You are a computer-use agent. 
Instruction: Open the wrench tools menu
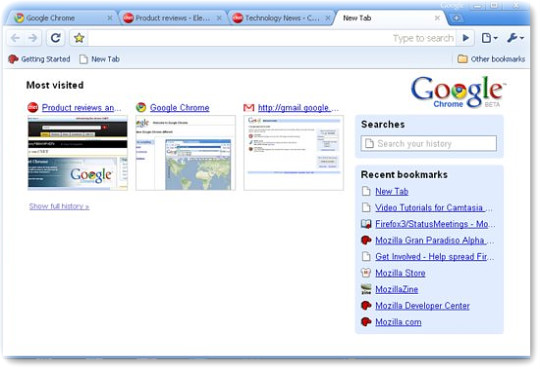[515, 38]
